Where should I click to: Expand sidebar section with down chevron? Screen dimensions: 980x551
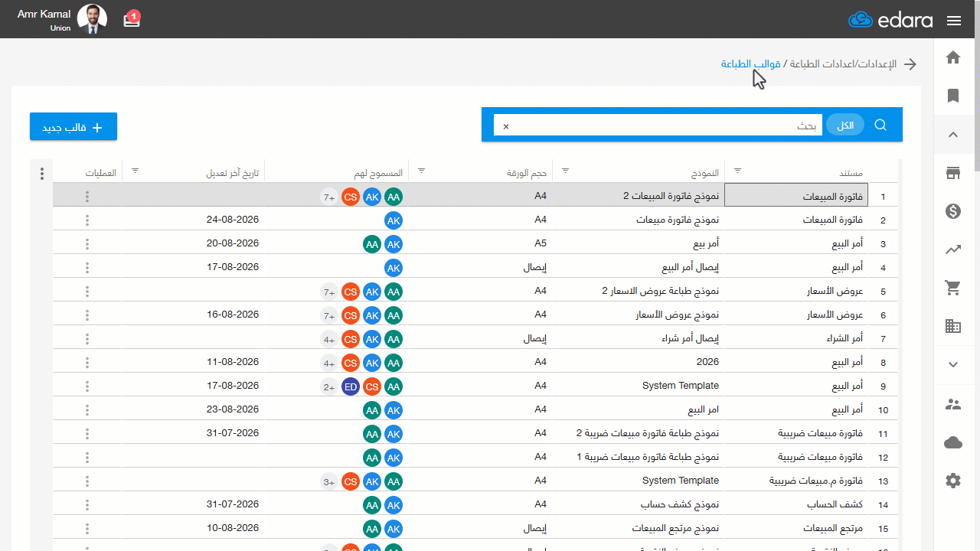953,364
